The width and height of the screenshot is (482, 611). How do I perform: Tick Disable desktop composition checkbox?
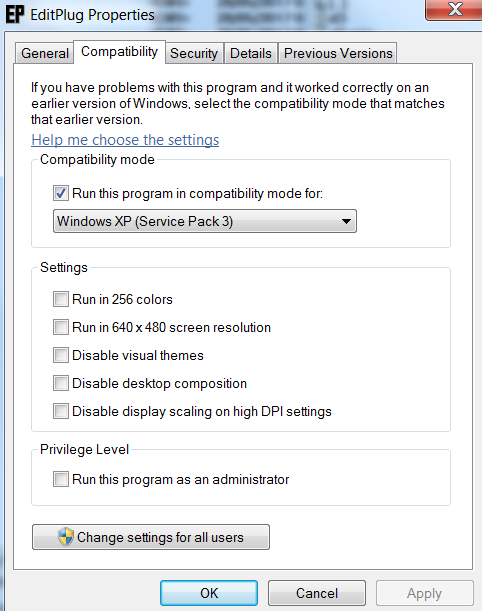(61, 383)
